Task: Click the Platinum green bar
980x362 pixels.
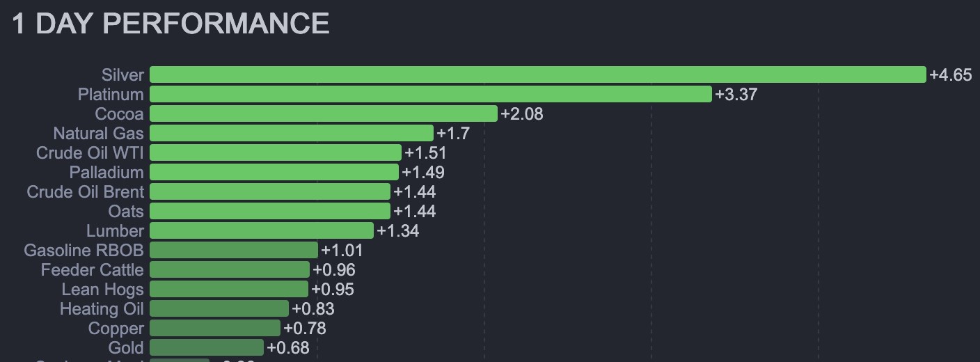Action: coord(430,94)
